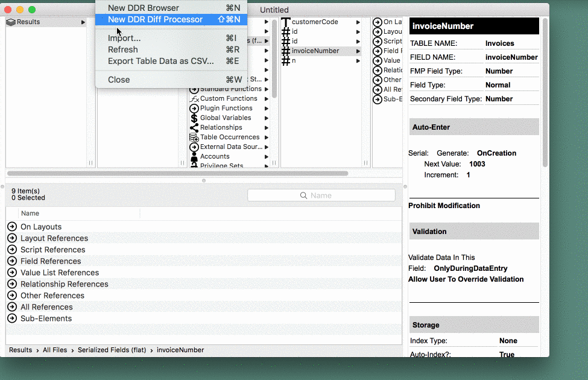The width and height of the screenshot is (588, 380).
Task: Select the Layout References row text
Action: 54,238
